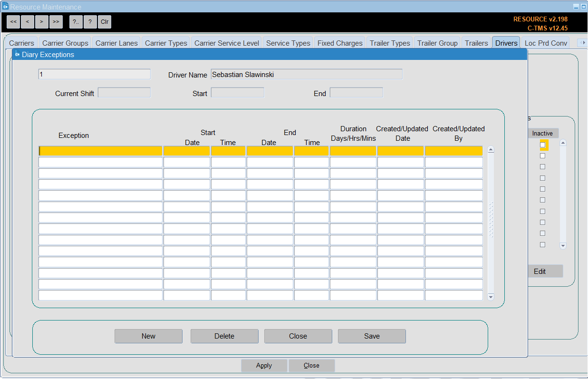Switch to the Carriers tab
This screenshot has height=379, width=588.
point(22,43)
